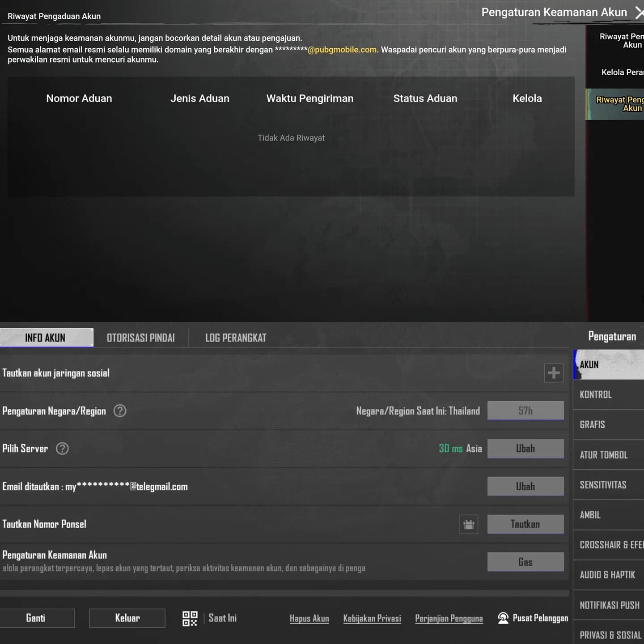Screen dimensions: 644x644
Task: Click the gift icon near Tautkan Nomor Ponsel
Action: coord(469,524)
